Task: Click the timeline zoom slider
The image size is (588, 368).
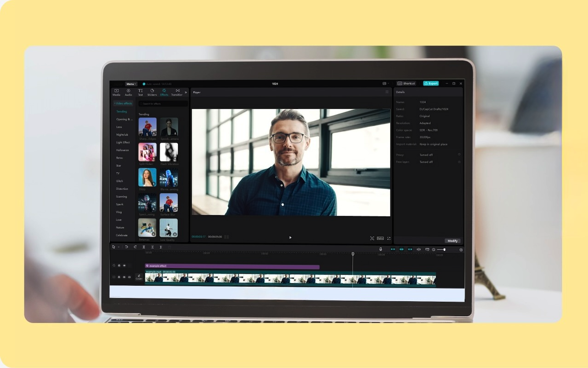Action: point(441,249)
